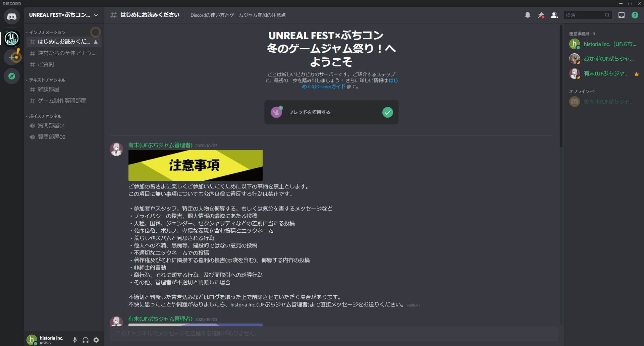
Task: Click 有未 username on second message
Action: point(160,319)
